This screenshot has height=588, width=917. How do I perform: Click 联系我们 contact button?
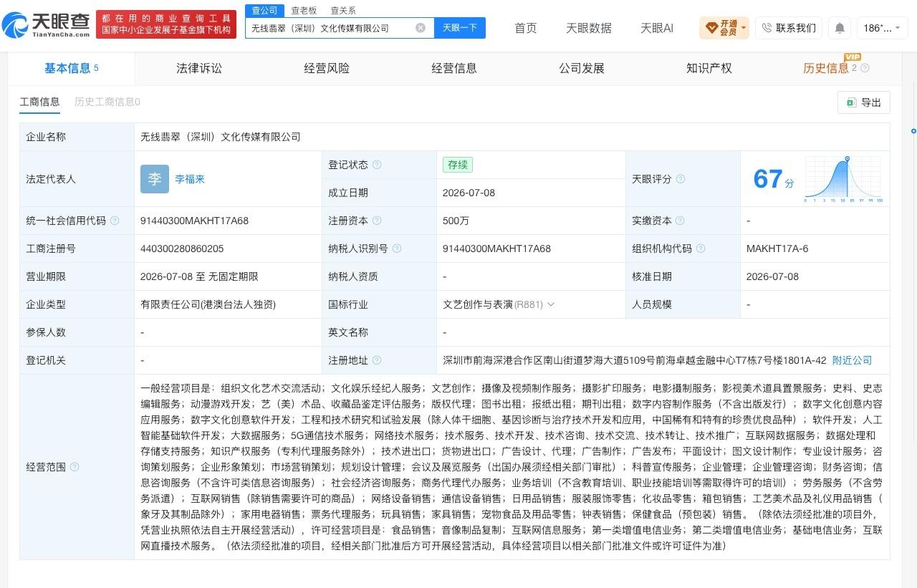pos(789,28)
